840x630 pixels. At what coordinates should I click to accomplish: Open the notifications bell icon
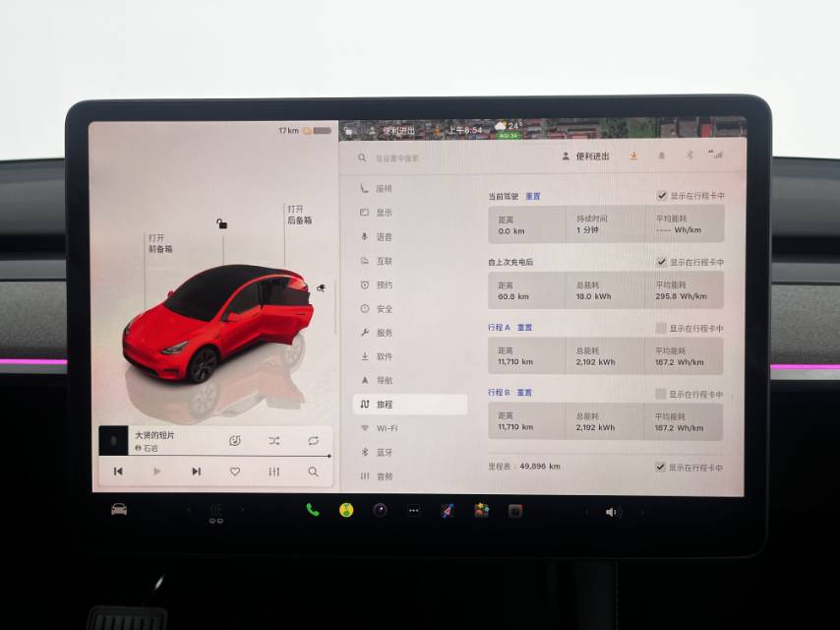point(661,156)
